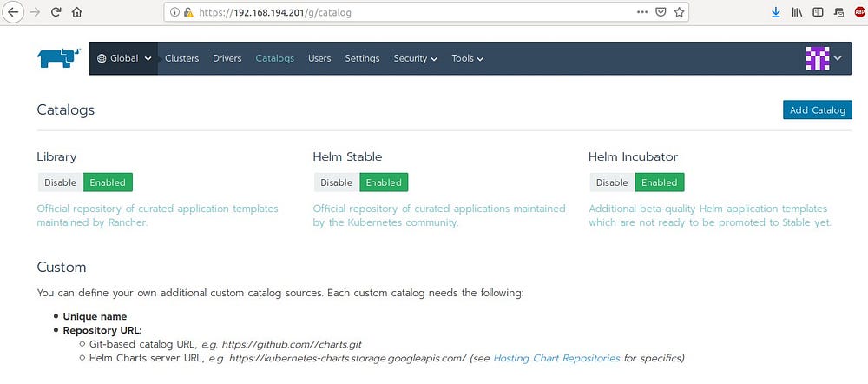868x384 pixels.
Task: Toggle the browser sidebar icon
Action: (x=818, y=11)
